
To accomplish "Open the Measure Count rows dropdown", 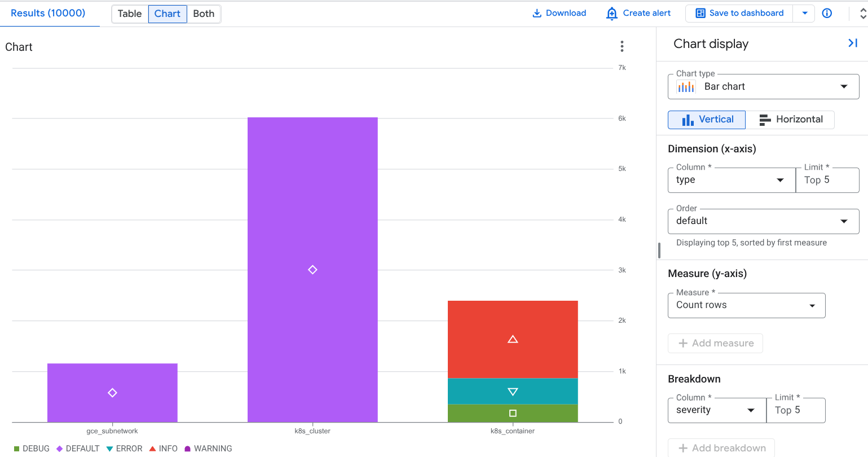I will 746,305.
